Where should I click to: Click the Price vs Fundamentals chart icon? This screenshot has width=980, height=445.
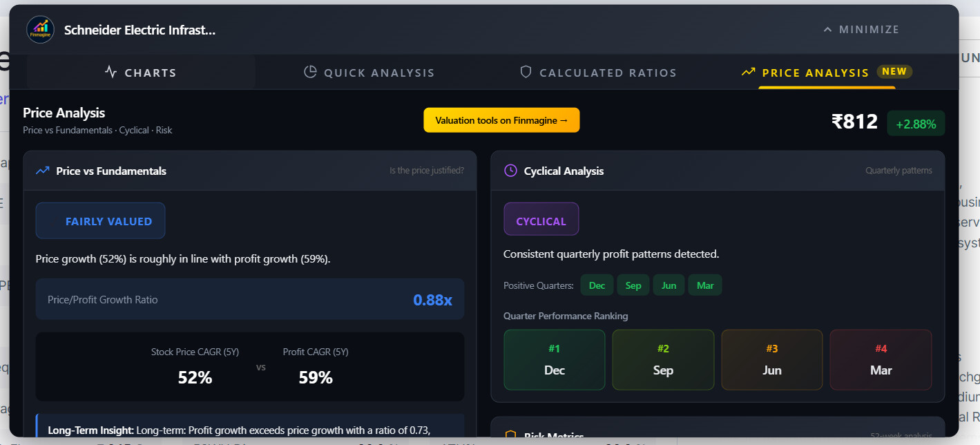click(x=43, y=171)
